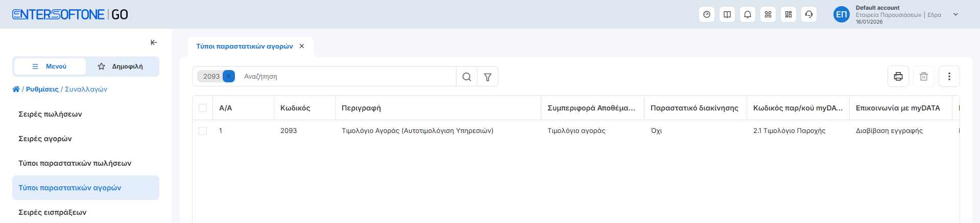Click the Ρυθμίσεις breadcrumb link
The width and height of the screenshot is (980, 223).
click(x=42, y=89)
